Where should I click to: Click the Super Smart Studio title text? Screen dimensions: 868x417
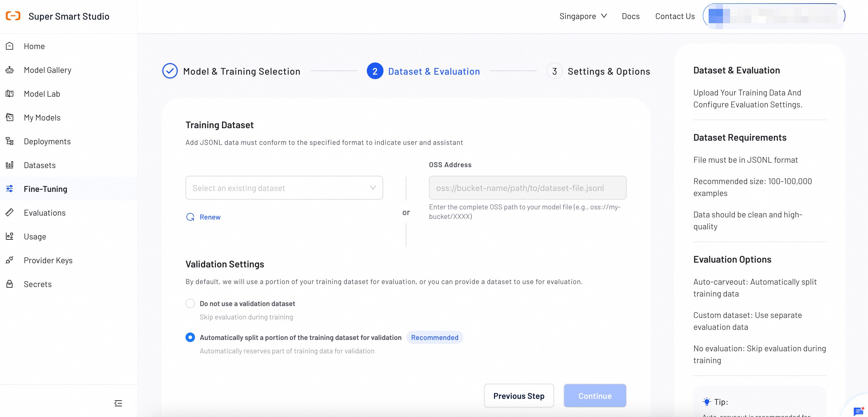[69, 16]
